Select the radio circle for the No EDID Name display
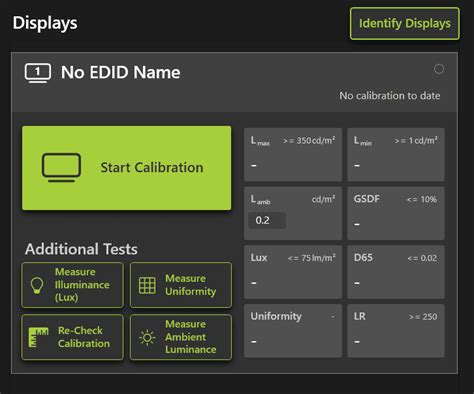 pos(439,69)
